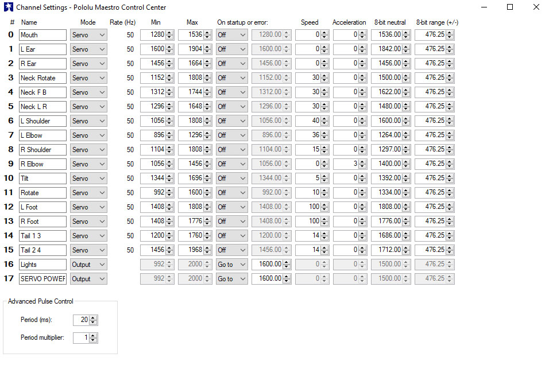Decrease the SERVO POWER startup value of 1600.00
This screenshot has width=549, height=392.
[287, 281]
